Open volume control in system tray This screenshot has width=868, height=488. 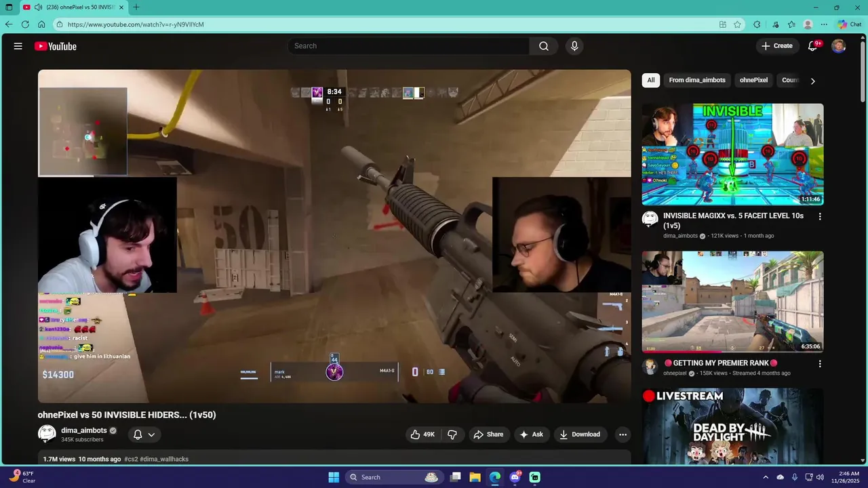pos(820,477)
